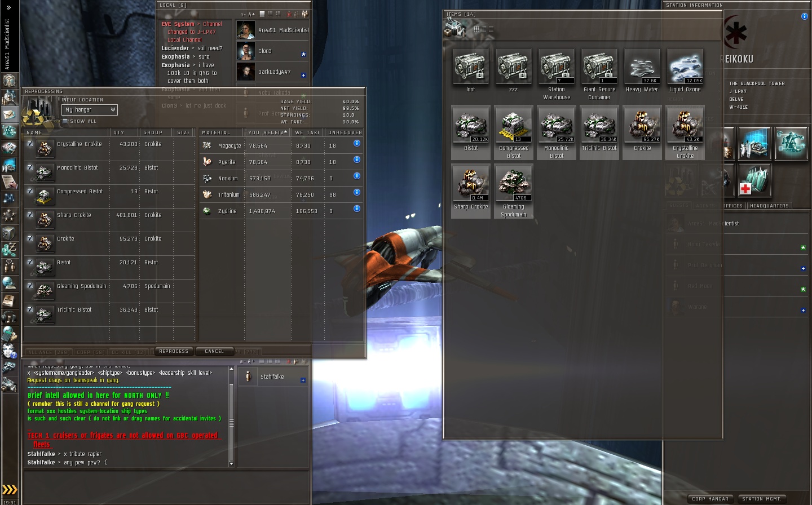Image resolution: width=812 pixels, height=505 pixels.
Task: Open the Input Location 'My hangar' dropdown
Action: click(90, 110)
